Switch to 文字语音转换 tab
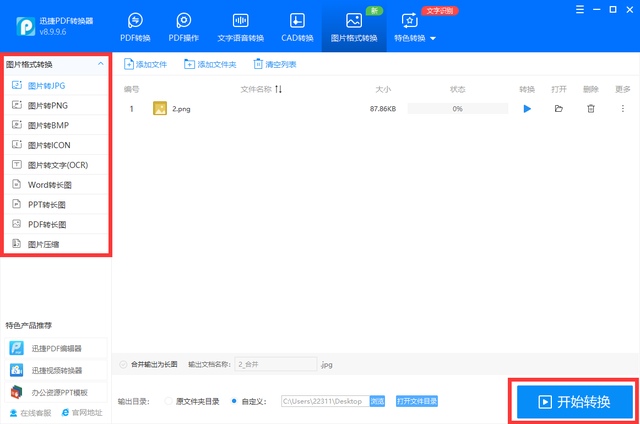The height and width of the screenshot is (424, 640). coord(240,28)
